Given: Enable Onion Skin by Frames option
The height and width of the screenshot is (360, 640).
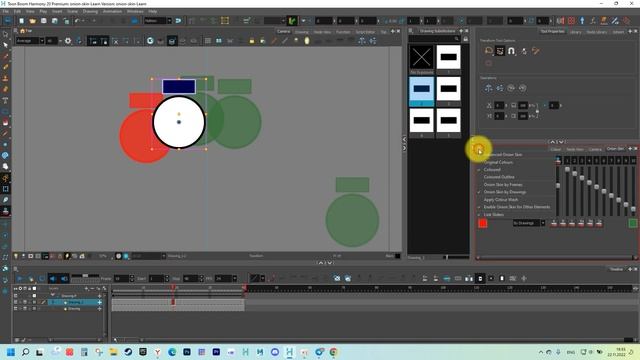Looking at the screenshot, I should [503, 184].
